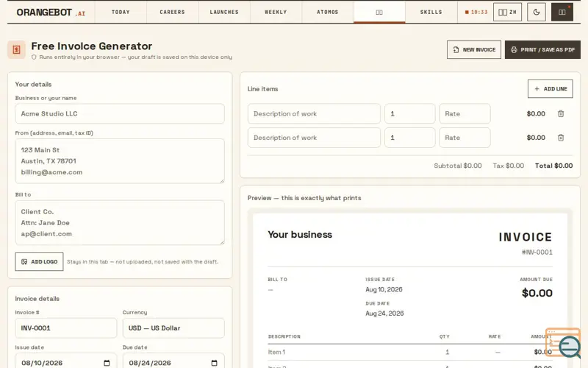
Task: Open the floating magnifier widget icon
Action: [x=564, y=344]
